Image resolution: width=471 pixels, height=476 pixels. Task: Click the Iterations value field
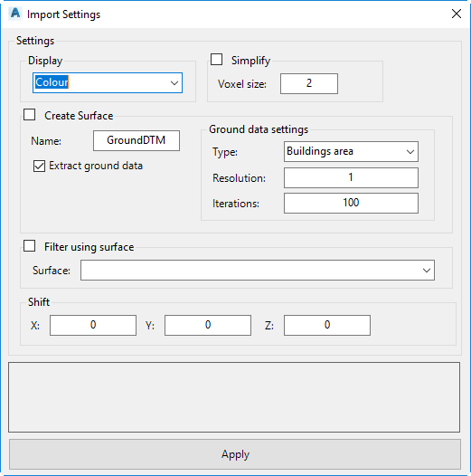click(x=351, y=203)
